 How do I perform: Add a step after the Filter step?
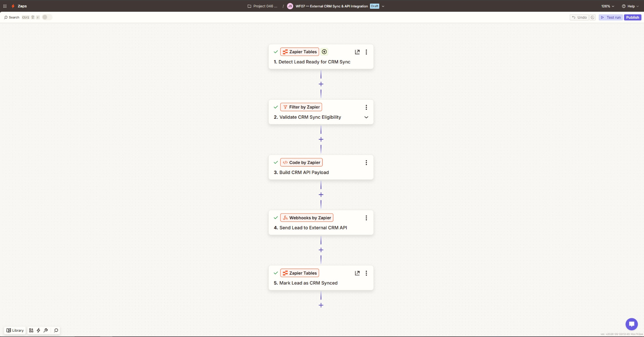(x=321, y=139)
